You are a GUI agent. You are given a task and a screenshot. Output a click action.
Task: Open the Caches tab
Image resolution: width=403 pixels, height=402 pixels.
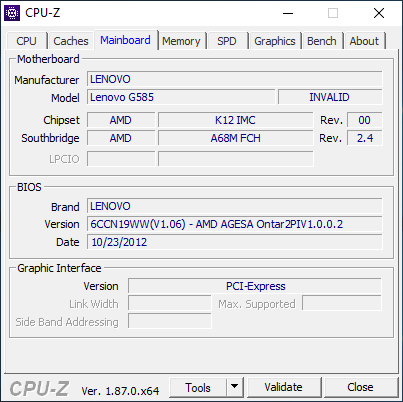[71, 41]
